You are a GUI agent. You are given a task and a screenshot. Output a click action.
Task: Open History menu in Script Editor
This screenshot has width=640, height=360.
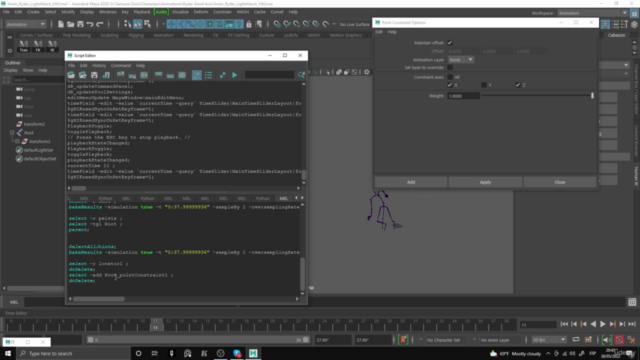click(x=99, y=65)
